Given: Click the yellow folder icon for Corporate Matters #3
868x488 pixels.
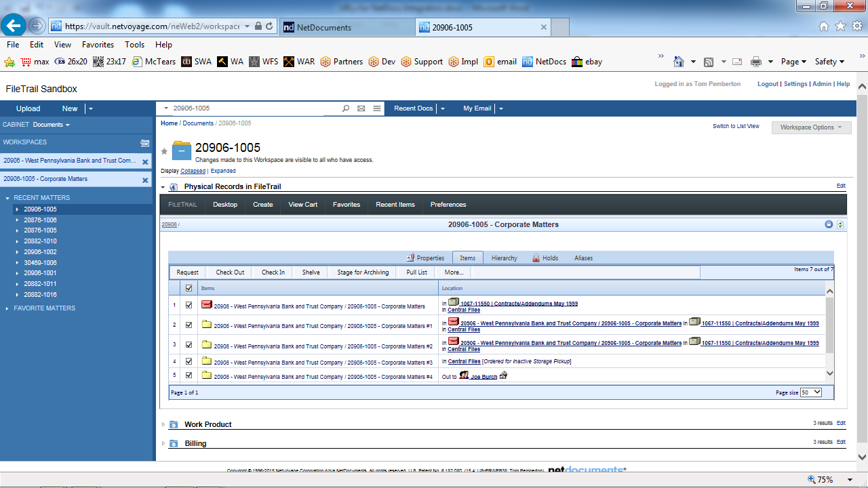Looking at the screenshot, I should point(207,361).
